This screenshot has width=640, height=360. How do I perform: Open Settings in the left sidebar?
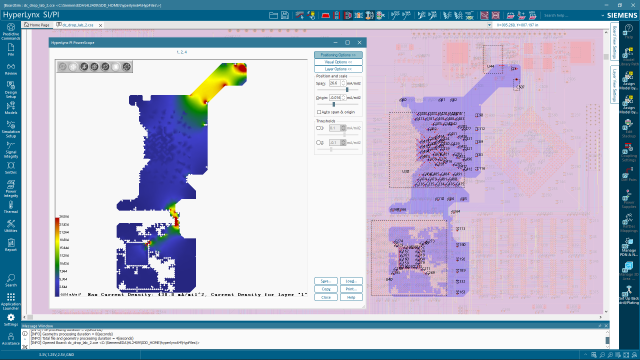(x=11, y=320)
